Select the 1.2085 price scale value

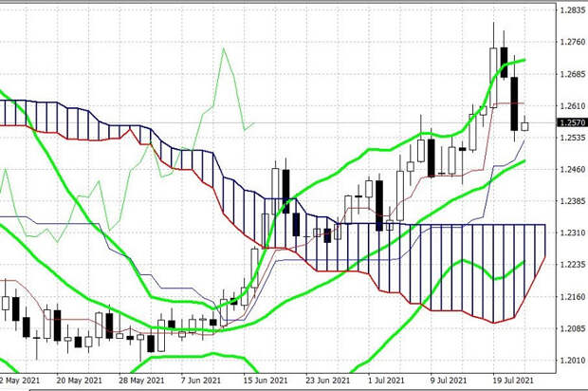point(572,328)
